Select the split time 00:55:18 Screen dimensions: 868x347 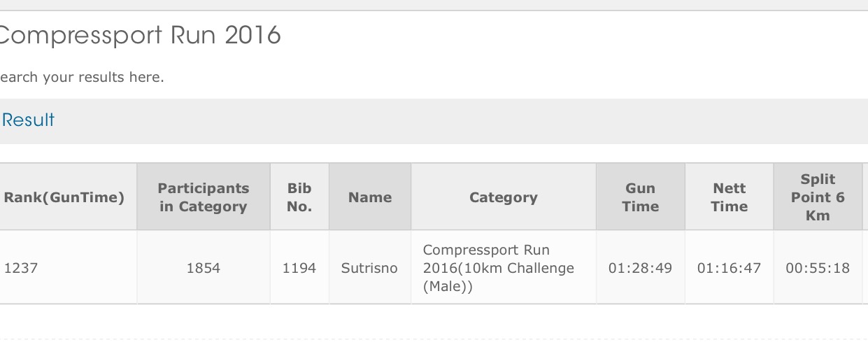(x=818, y=268)
